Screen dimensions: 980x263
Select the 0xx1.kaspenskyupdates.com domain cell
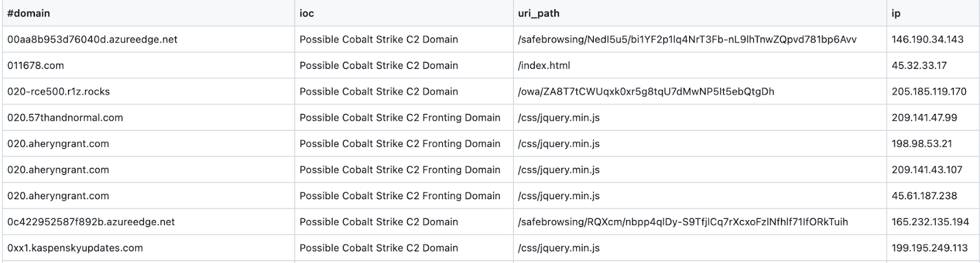click(75, 248)
